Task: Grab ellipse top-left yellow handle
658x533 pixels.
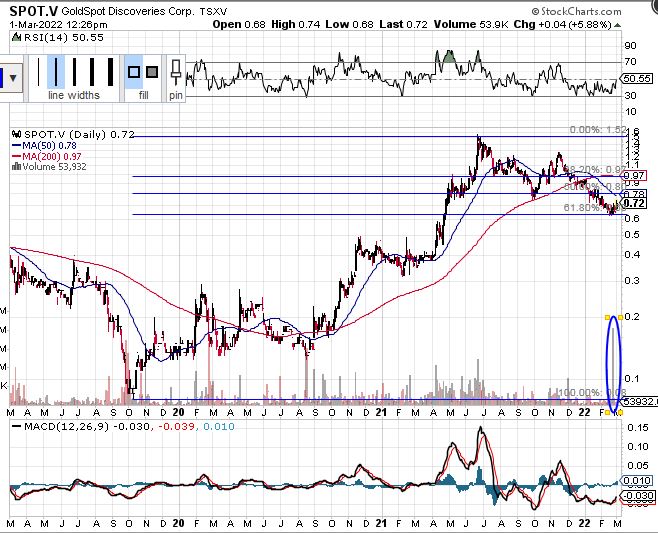Action: pyautogui.click(x=607, y=317)
